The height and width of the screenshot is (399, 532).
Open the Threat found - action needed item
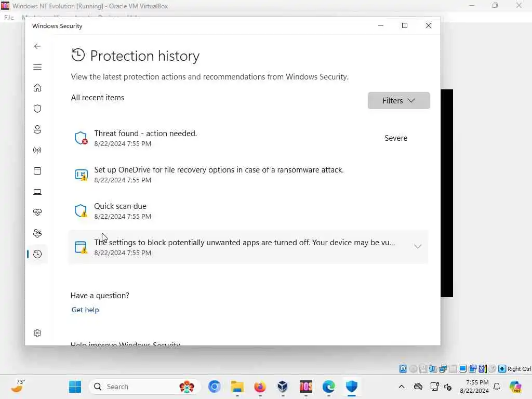pyautogui.click(x=248, y=138)
